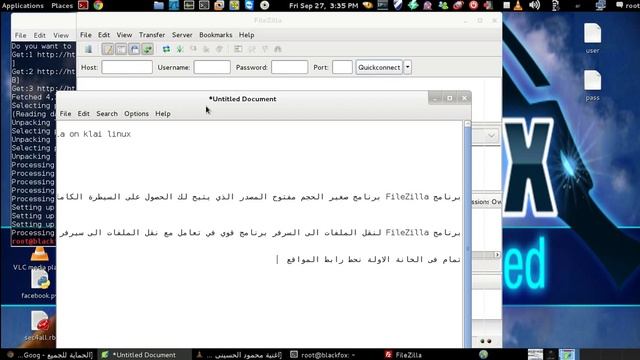Toggle transfer queue display in FileZilla toolbar
The height and width of the screenshot is (360, 640).
coord(147,49)
